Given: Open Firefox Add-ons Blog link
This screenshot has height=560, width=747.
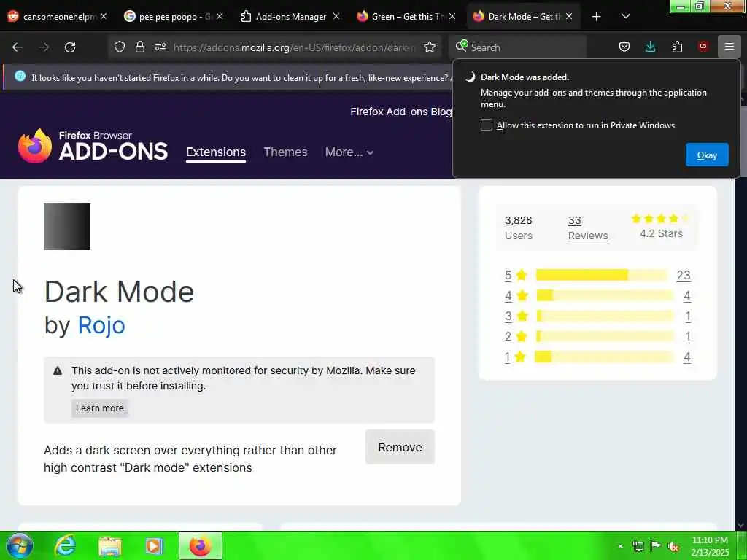Looking at the screenshot, I should [x=400, y=112].
